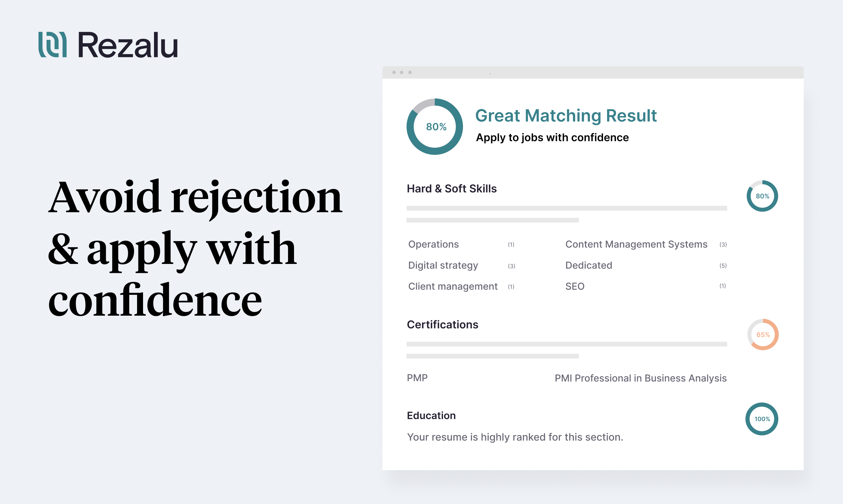Screen dimensions: 843x504
Task: Click the 80% overall match donut chart
Action: click(x=434, y=127)
